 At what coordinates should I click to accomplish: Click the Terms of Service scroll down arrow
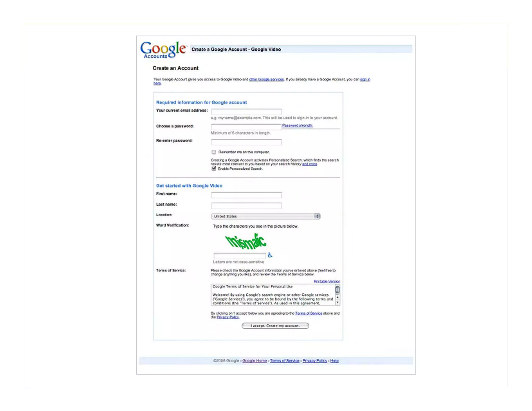tap(337, 302)
